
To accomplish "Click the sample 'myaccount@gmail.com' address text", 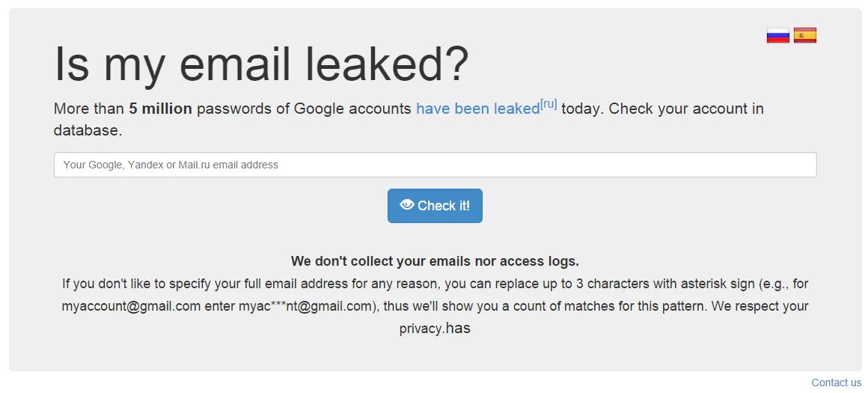I will (x=131, y=306).
